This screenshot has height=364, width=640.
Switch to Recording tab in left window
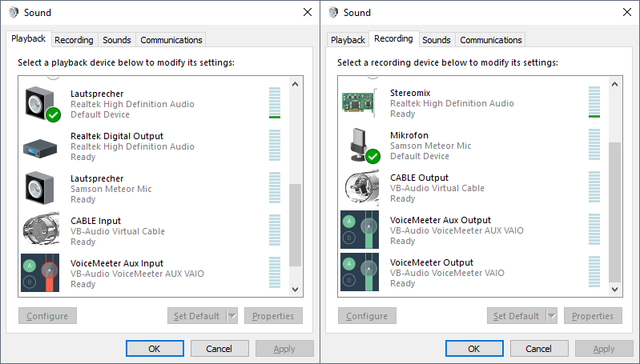pos(74,40)
